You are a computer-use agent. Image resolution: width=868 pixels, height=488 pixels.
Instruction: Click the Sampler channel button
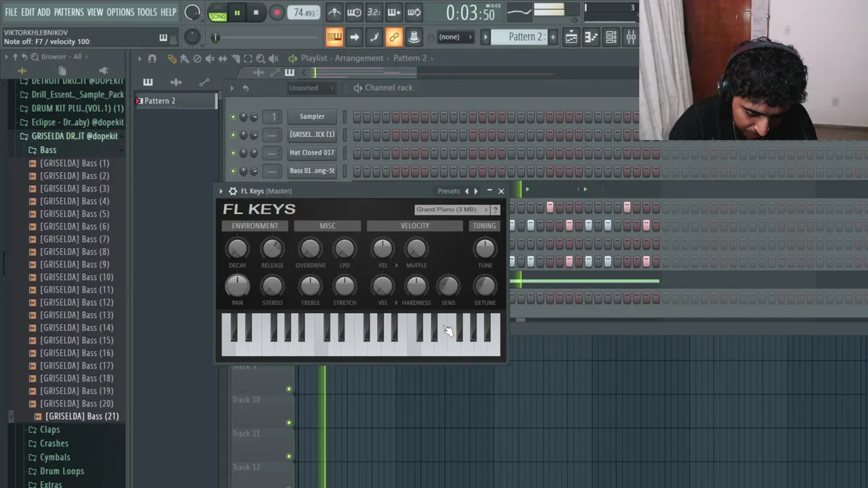pos(312,117)
